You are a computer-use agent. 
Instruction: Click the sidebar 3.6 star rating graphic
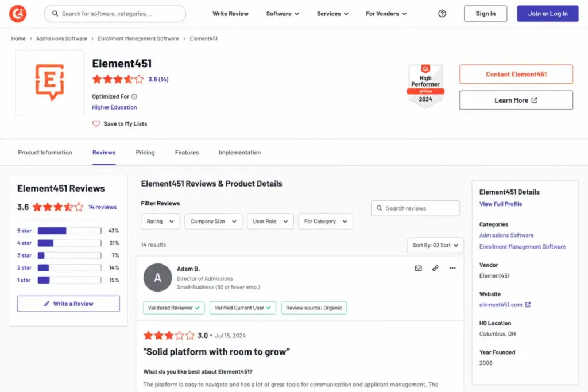click(58, 207)
